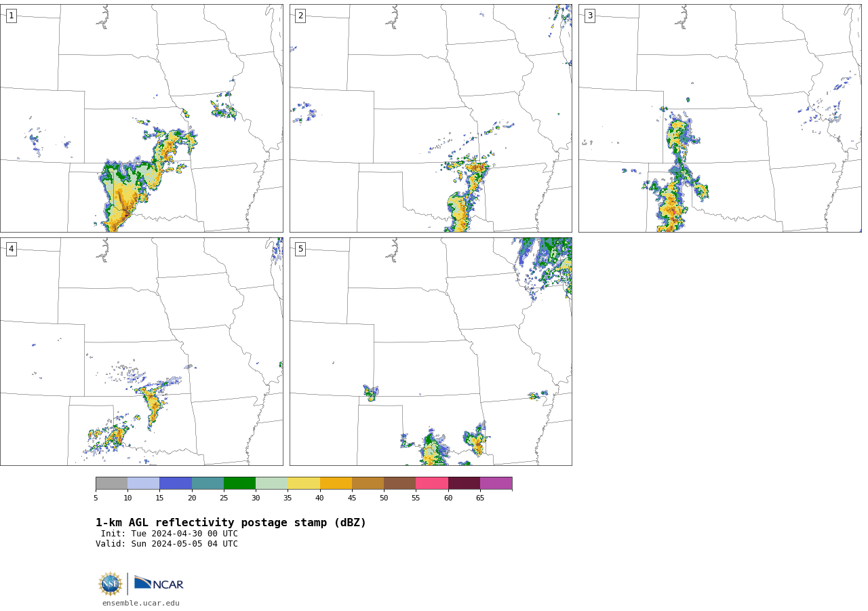The image size is (868, 611).
Task: Open ensemble member 1 reflectivity map
Action: pyautogui.click(x=142, y=118)
